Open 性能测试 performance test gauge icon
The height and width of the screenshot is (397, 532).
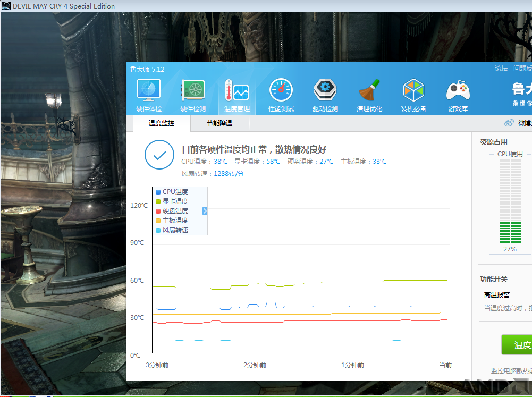click(281, 90)
